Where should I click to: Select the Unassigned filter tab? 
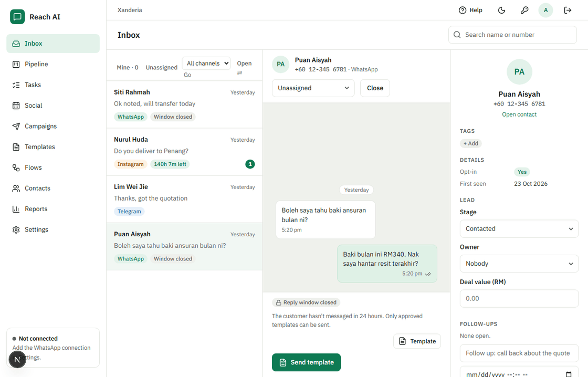(x=162, y=68)
